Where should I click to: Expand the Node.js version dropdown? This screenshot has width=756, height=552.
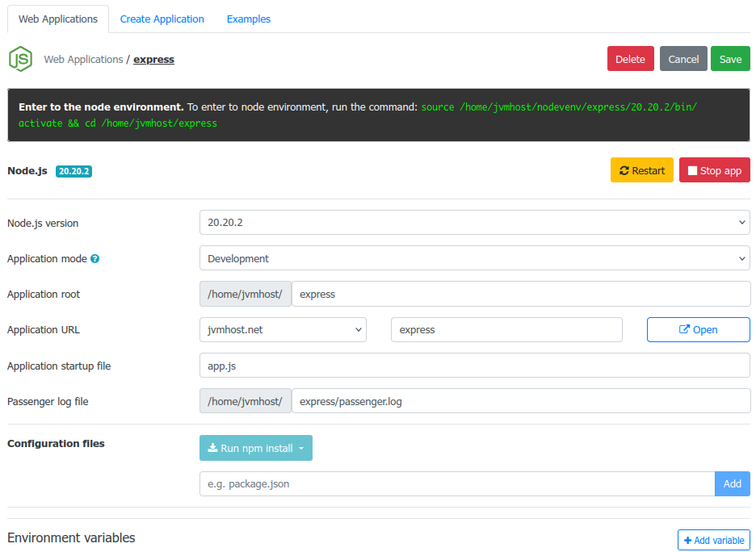[x=474, y=223]
